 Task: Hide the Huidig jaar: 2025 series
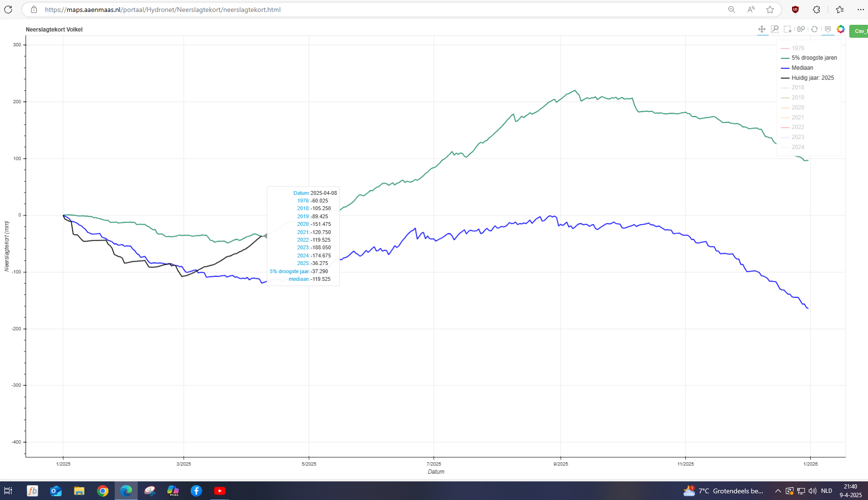coord(807,78)
